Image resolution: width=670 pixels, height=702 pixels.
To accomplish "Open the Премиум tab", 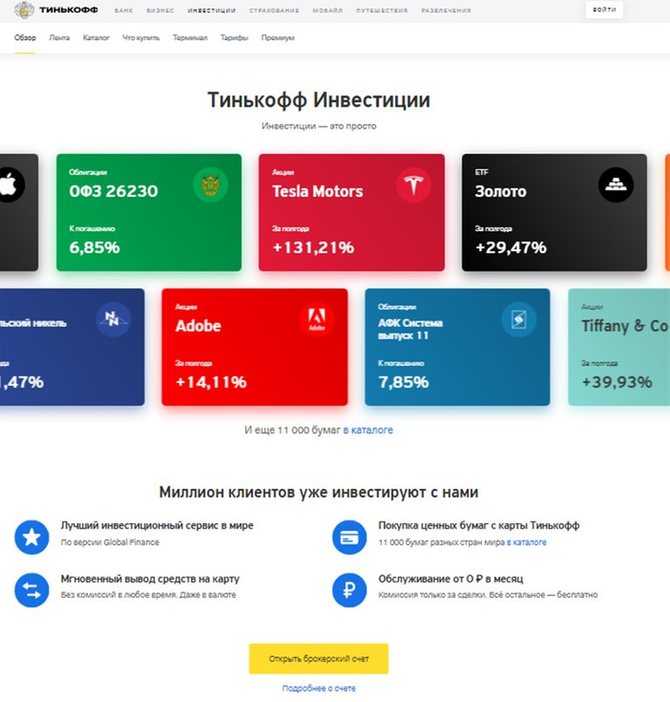I will tap(278, 38).
